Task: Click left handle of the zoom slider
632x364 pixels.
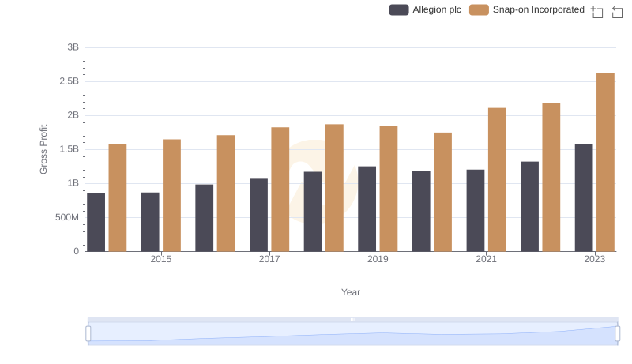Action: coord(88,334)
